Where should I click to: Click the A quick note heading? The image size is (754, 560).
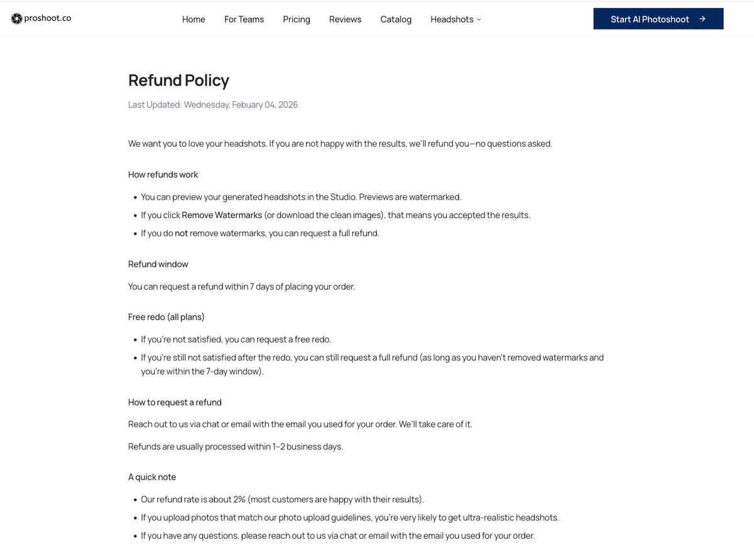pos(151,476)
